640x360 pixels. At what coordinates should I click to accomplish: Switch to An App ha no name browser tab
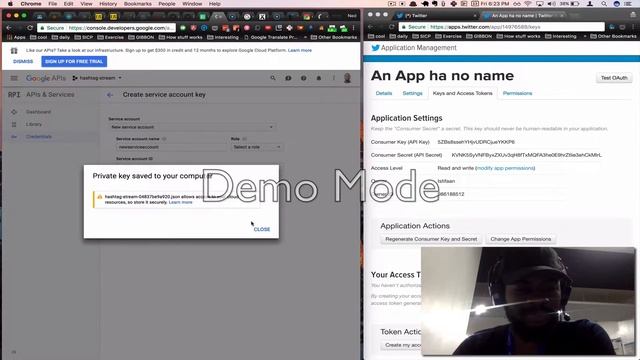524,16
